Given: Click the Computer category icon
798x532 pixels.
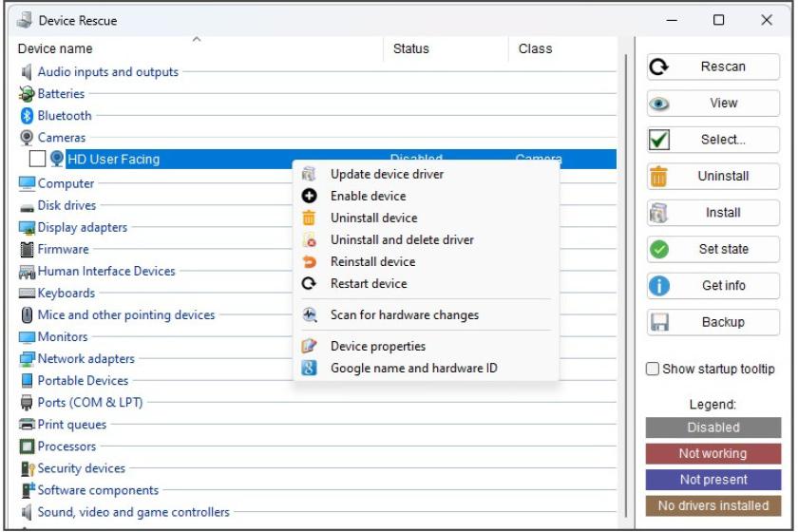Looking at the screenshot, I should click(x=27, y=183).
